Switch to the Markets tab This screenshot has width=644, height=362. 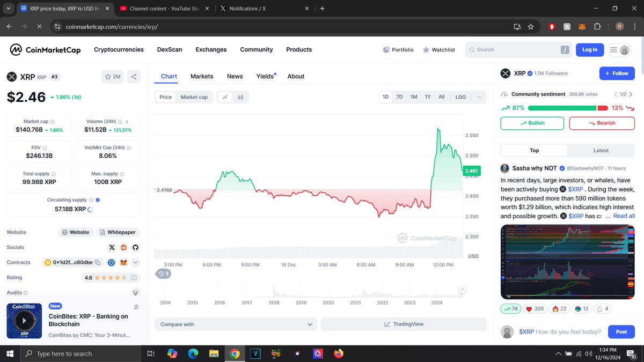202,76
